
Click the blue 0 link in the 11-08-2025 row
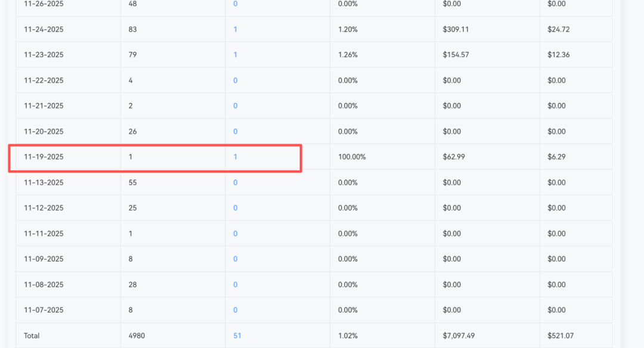[x=235, y=285]
